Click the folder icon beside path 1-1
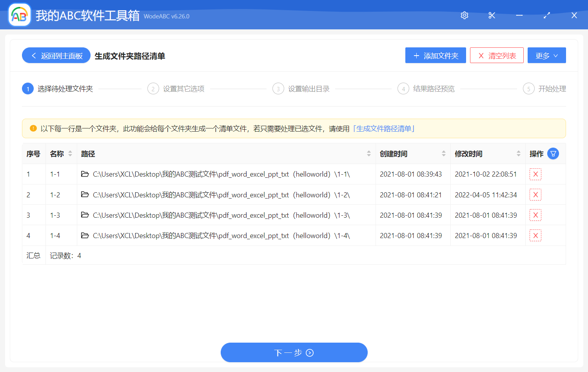This screenshot has height=372, width=588. [x=85, y=174]
